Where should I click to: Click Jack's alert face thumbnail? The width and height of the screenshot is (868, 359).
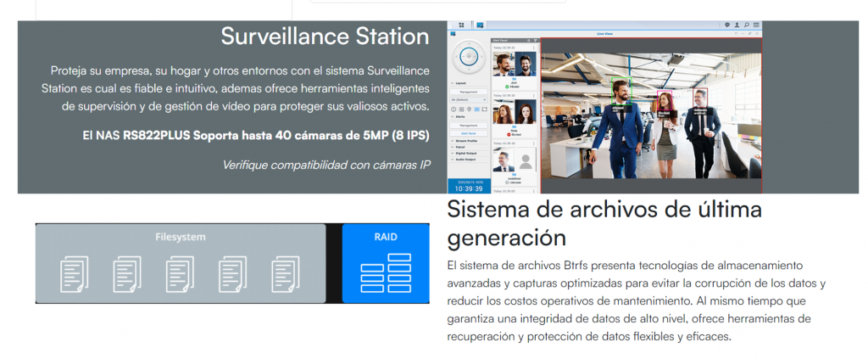[x=504, y=65]
